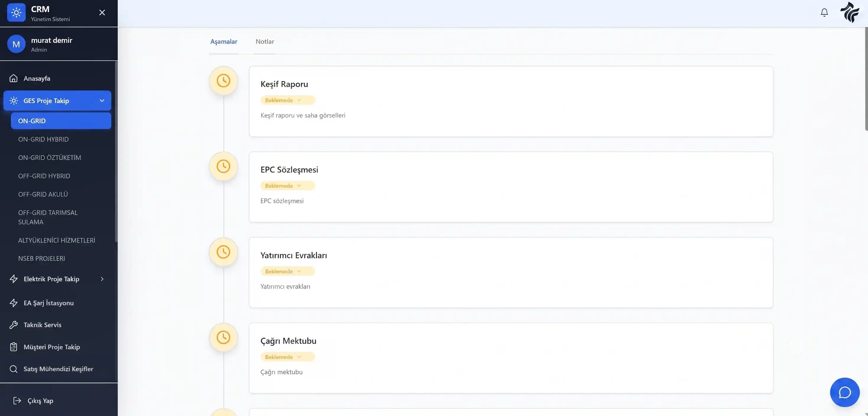The height and width of the screenshot is (416, 868).
Task: Open EPC Sözleşmesi status dropdown
Action: tap(287, 186)
